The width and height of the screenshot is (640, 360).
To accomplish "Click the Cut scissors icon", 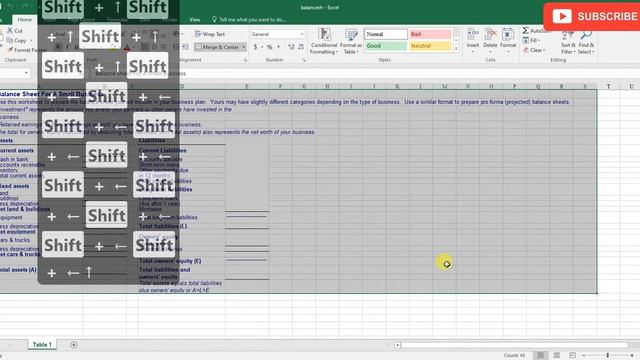I will click(10, 31).
